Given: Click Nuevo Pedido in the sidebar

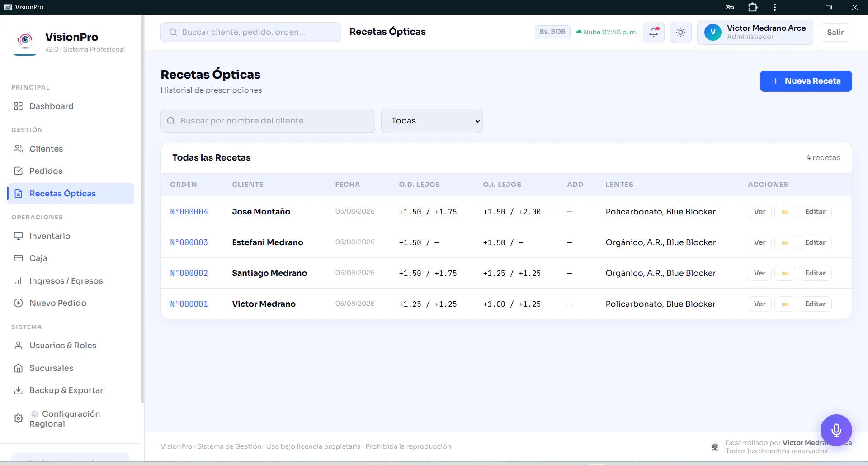Looking at the screenshot, I should [71, 303].
